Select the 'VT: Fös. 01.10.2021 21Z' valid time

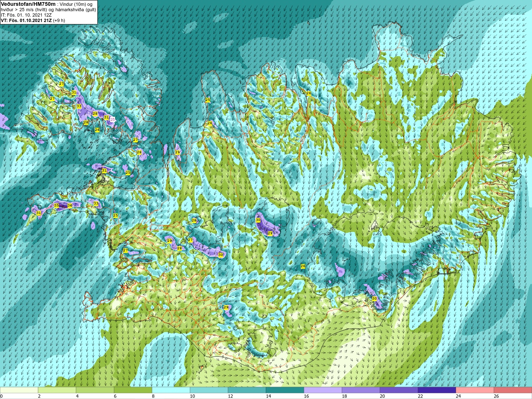tap(26, 20)
